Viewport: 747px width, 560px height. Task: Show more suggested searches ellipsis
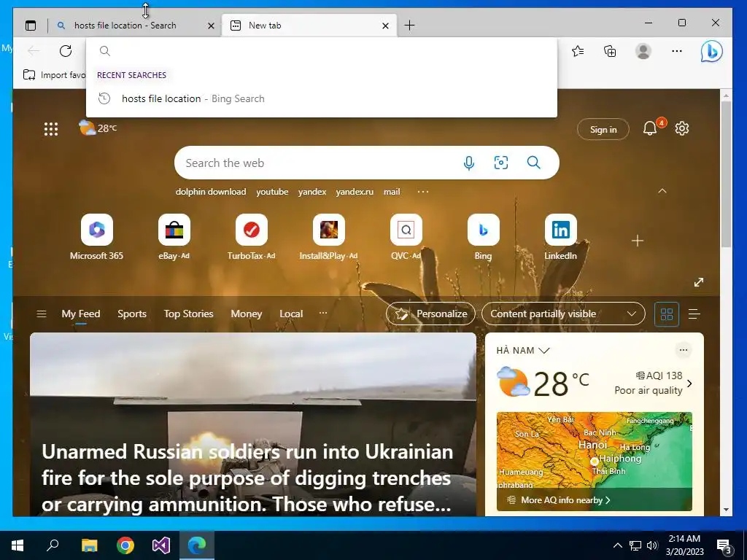423,192
